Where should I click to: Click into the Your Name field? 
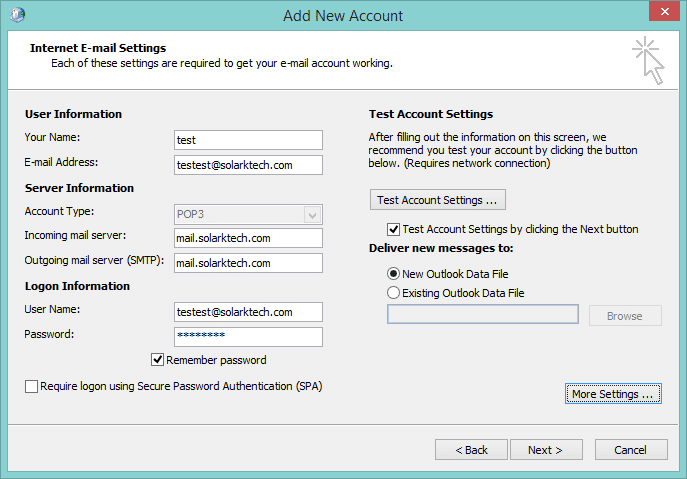[248, 140]
